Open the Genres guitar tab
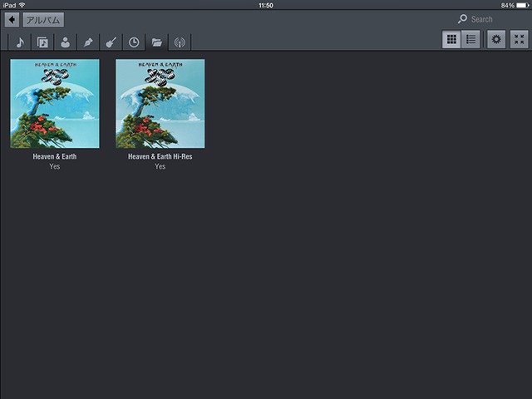Image resolution: width=532 pixels, height=399 pixels. 111,42
